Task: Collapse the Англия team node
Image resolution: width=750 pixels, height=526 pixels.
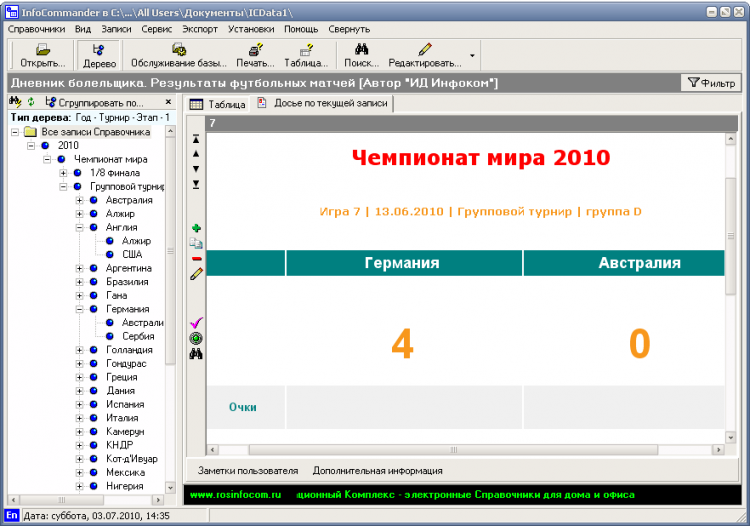Action: pyautogui.click(x=79, y=228)
